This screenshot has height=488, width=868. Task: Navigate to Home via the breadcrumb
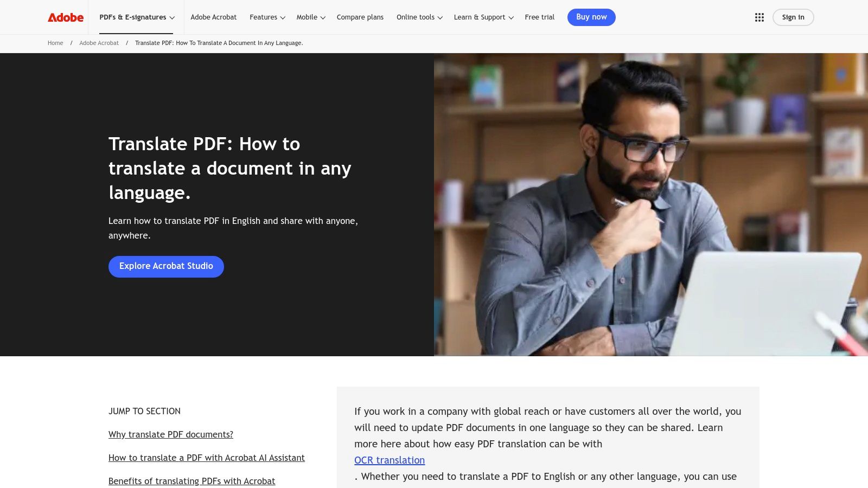coord(55,43)
